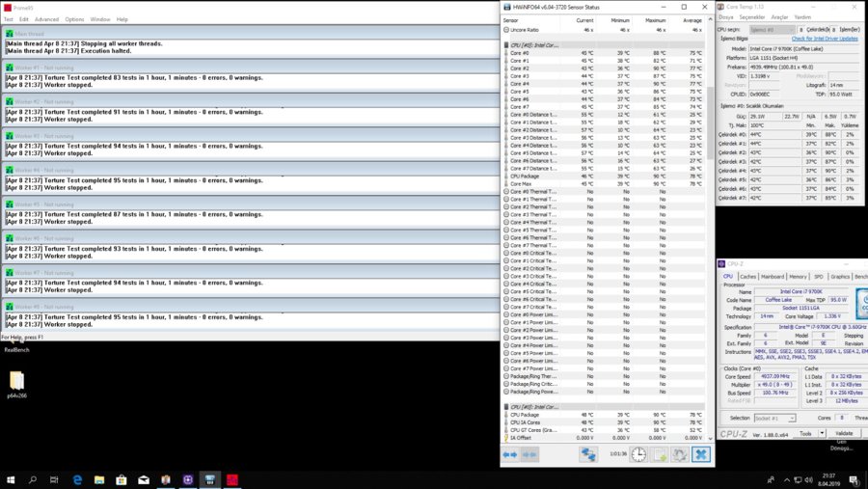Open taskbar search magnifier
The height and width of the screenshot is (489, 868).
pyautogui.click(x=32, y=479)
